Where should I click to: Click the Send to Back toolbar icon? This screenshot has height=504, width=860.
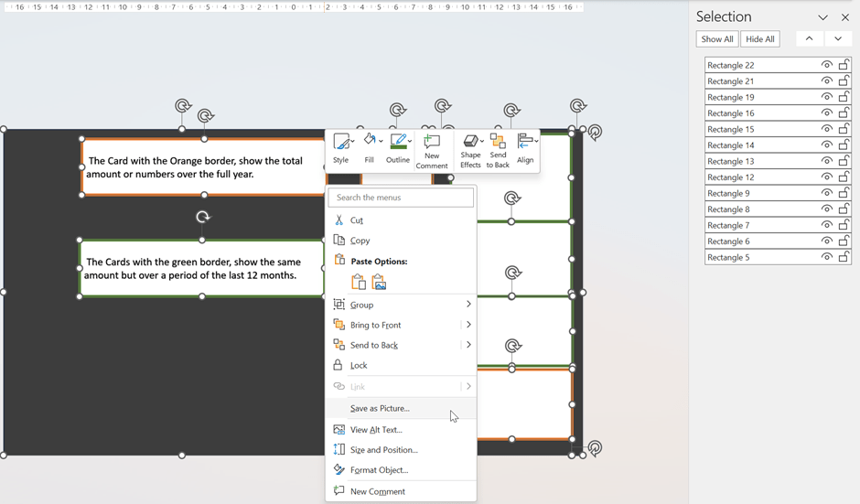click(x=498, y=143)
